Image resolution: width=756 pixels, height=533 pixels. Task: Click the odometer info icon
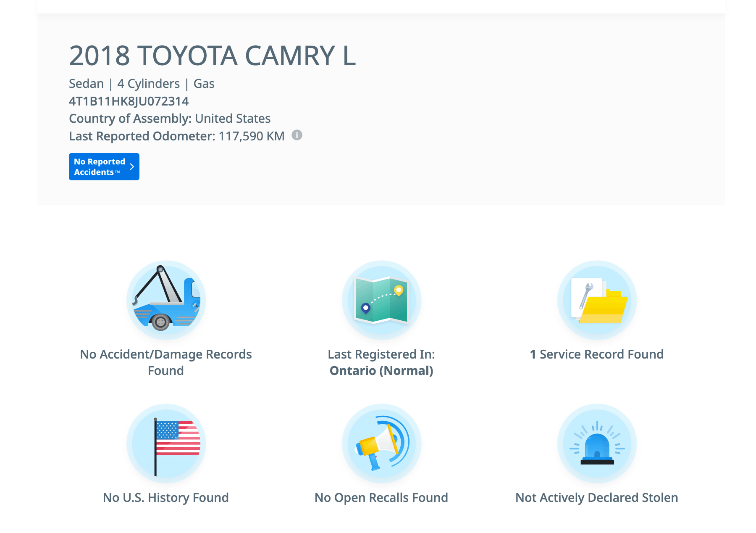pos(297,135)
